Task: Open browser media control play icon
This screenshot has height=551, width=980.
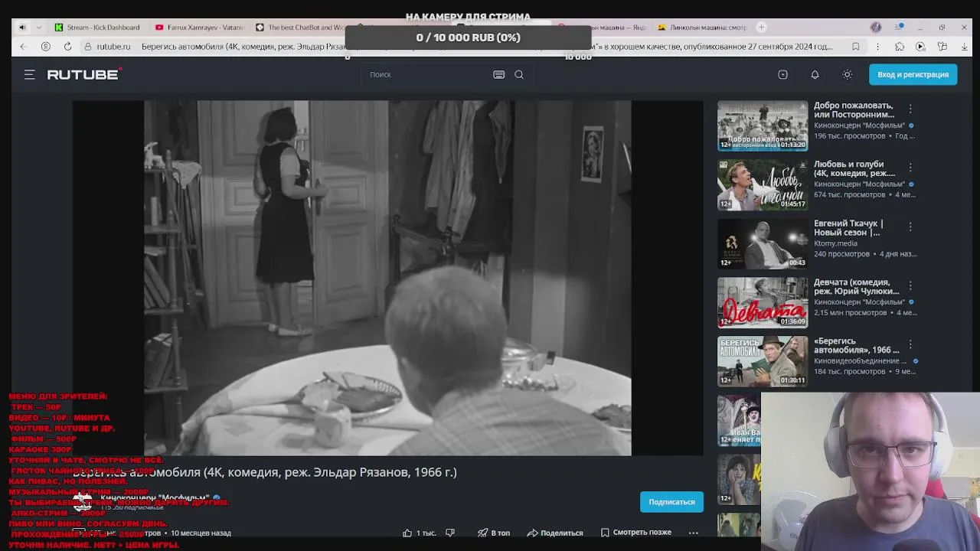Action: point(921,47)
